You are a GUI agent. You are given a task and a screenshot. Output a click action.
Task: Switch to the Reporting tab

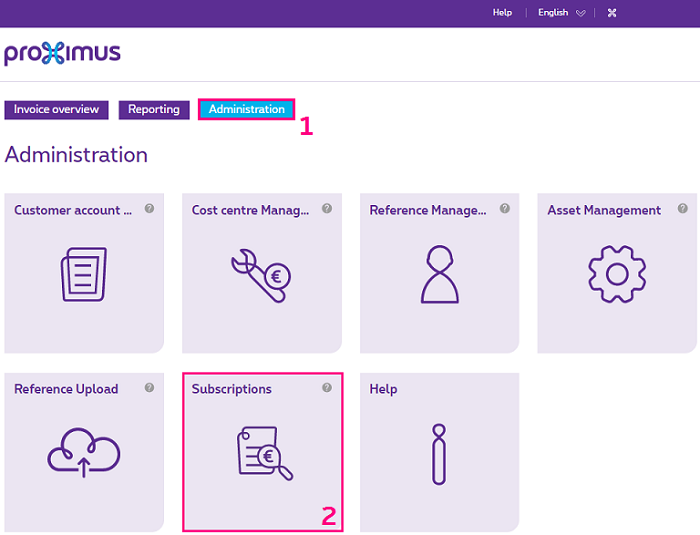pos(154,110)
